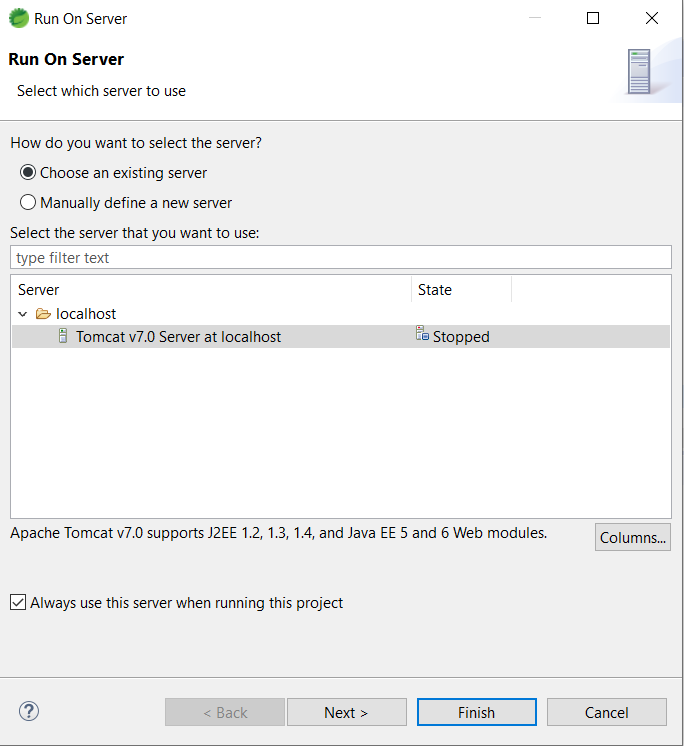
Task: Click the 'Stopped' state text
Action: pos(461,337)
